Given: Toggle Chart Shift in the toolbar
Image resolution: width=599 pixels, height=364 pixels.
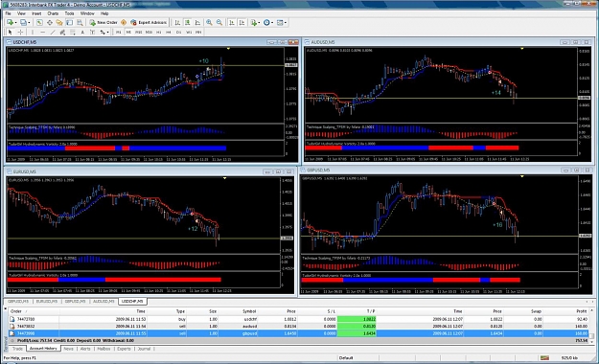Looking at the screenshot, I should [x=242, y=23].
